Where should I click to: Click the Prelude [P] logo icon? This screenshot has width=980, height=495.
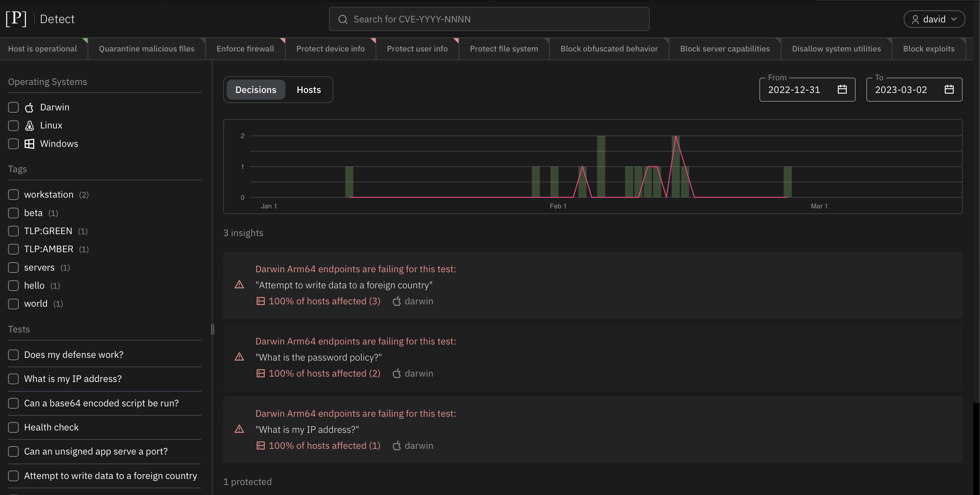pos(16,19)
